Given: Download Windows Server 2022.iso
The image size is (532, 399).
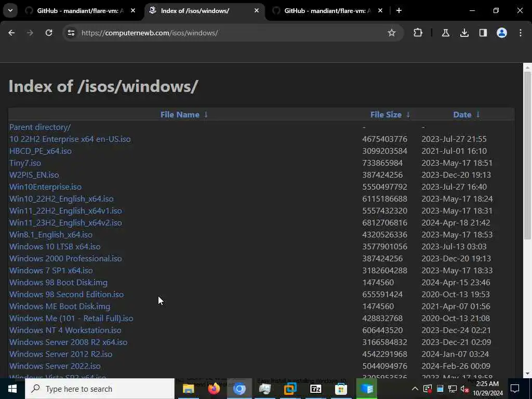Looking at the screenshot, I should (x=55, y=366).
